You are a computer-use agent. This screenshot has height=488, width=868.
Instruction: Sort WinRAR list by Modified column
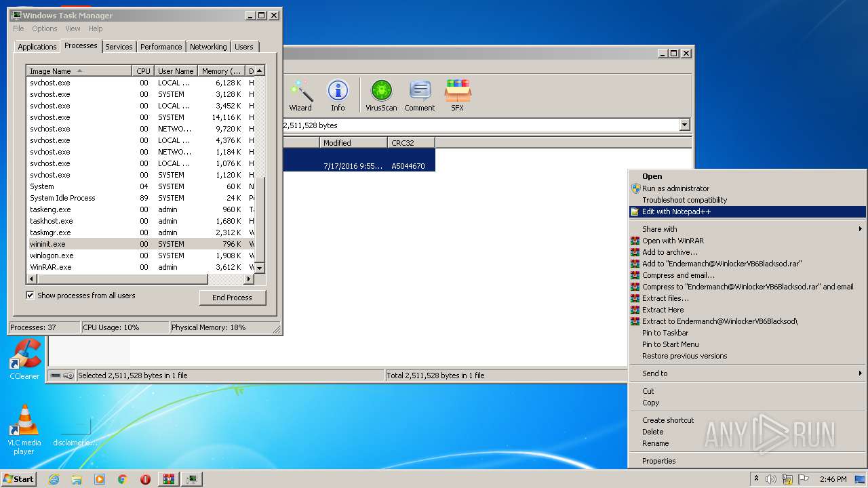click(353, 143)
